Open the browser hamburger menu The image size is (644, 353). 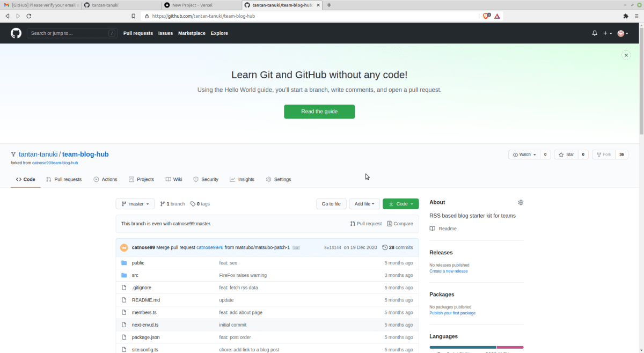coord(636,16)
